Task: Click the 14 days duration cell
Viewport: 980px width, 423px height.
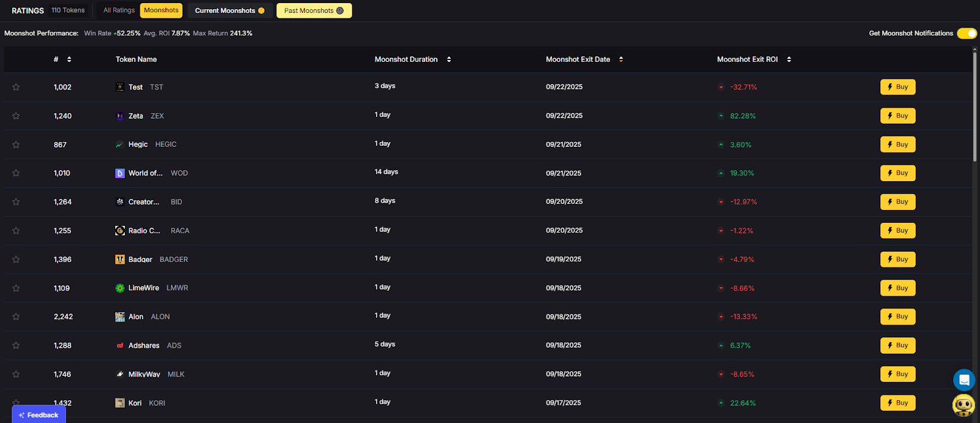Action: [x=386, y=172]
